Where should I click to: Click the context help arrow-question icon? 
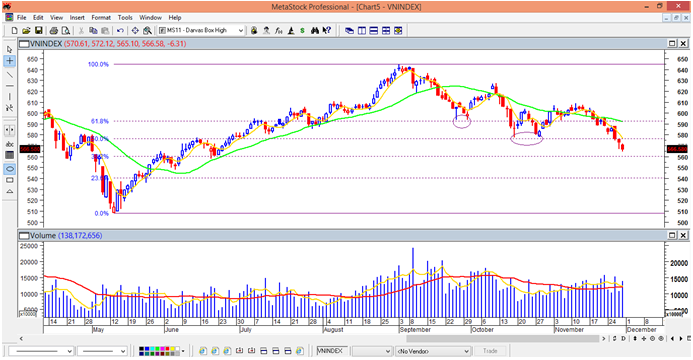[327, 30]
